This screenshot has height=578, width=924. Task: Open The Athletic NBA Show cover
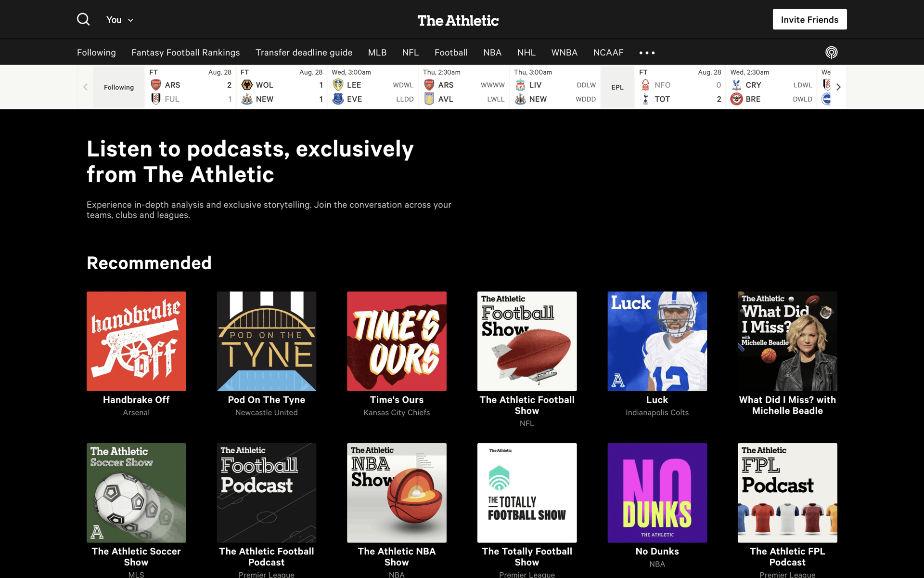[x=397, y=493]
